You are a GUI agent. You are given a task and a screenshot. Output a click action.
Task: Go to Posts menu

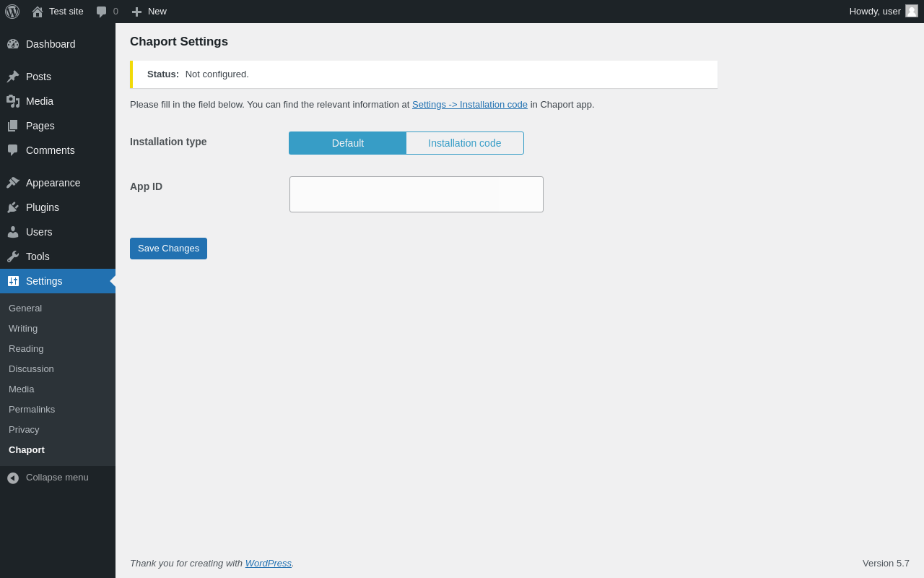pos(58,77)
